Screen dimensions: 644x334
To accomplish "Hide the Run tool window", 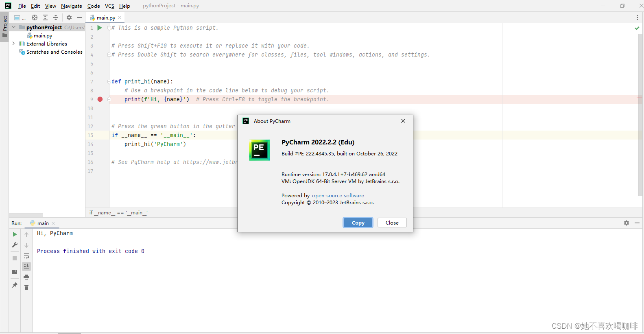I will click(637, 223).
